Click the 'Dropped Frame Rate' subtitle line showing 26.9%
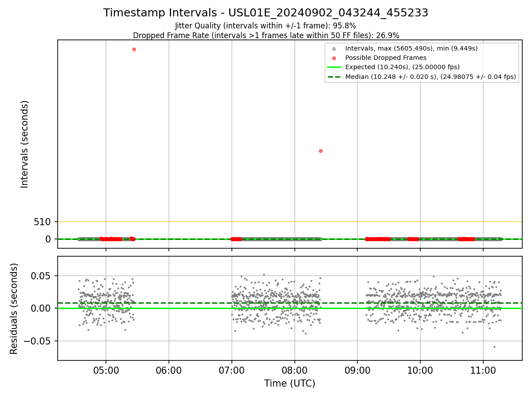 [266, 35]
